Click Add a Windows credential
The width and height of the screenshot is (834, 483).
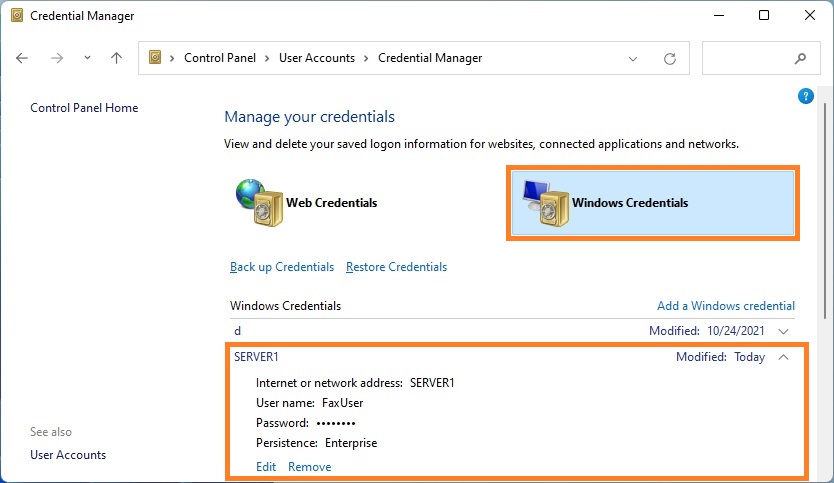coord(725,306)
